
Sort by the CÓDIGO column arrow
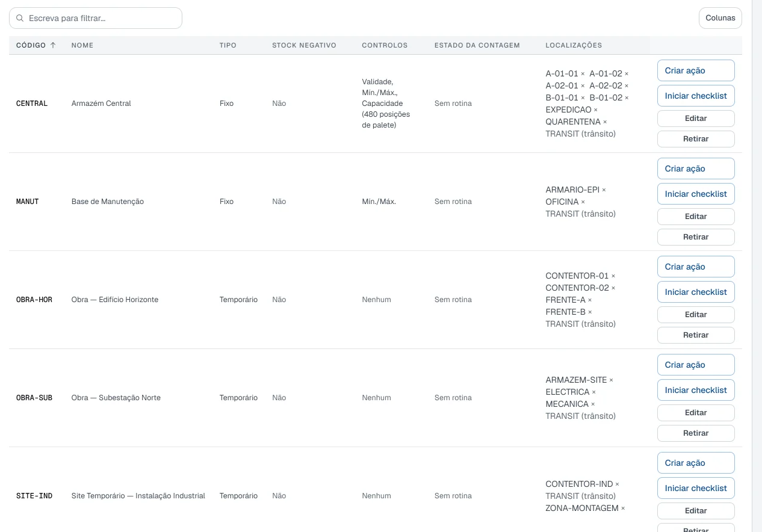pyautogui.click(x=53, y=45)
